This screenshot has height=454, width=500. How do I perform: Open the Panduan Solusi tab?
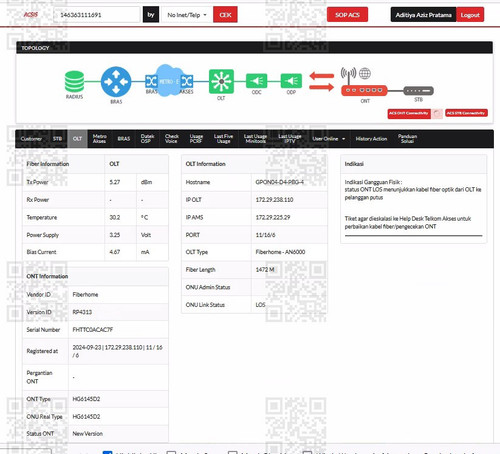(407, 139)
